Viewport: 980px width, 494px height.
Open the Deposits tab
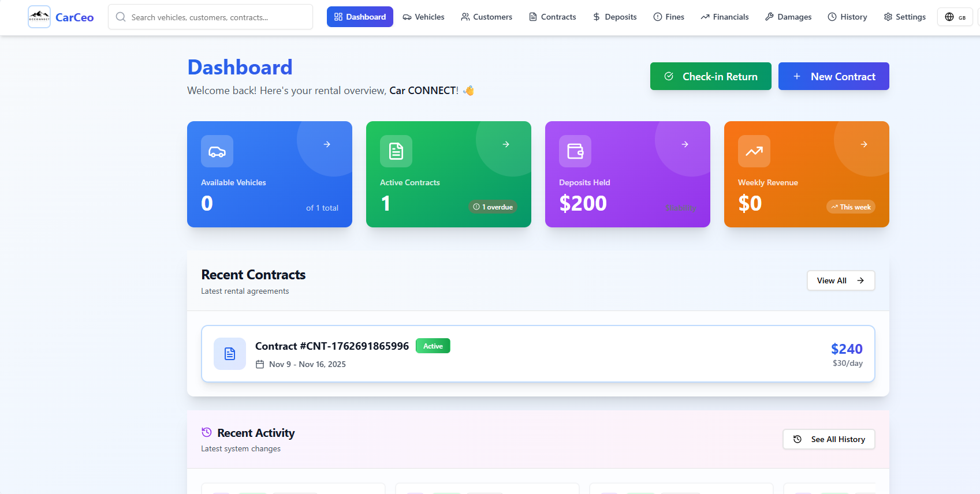click(614, 17)
